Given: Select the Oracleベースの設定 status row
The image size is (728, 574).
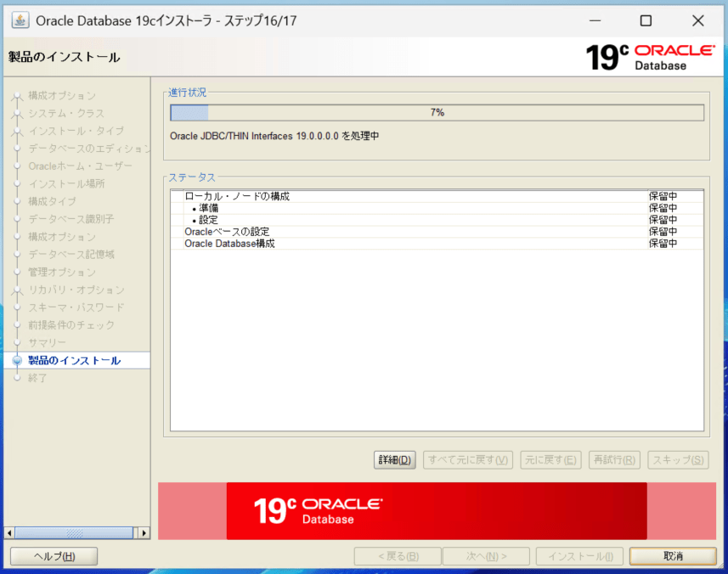Looking at the screenshot, I should [227, 232].
